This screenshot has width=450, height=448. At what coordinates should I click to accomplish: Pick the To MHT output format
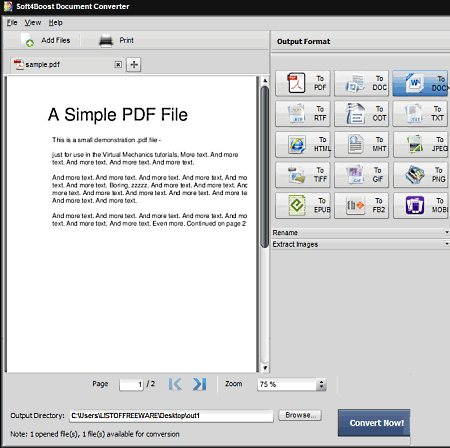click(361, 144)
